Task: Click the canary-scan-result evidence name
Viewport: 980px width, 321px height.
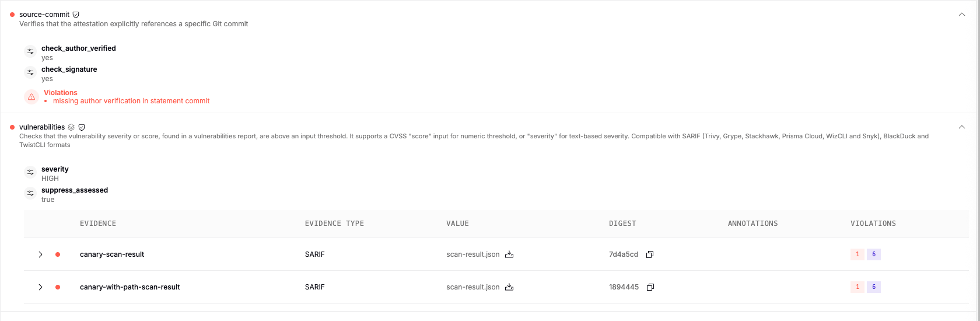Action: click(112, 254)
